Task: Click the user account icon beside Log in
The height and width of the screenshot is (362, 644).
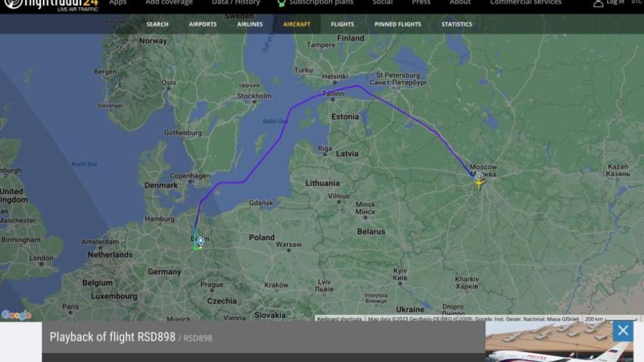Action: point(598,3)
